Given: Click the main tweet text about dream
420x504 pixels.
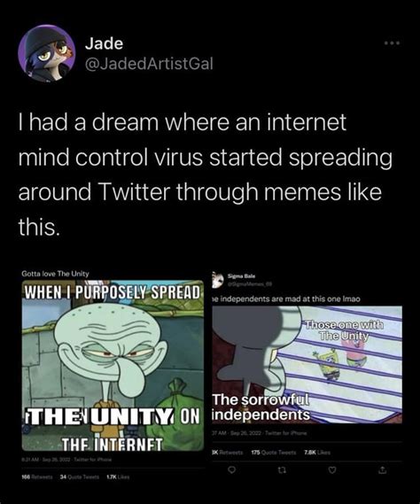Looking at the screenshot, I should pos(206,174).
